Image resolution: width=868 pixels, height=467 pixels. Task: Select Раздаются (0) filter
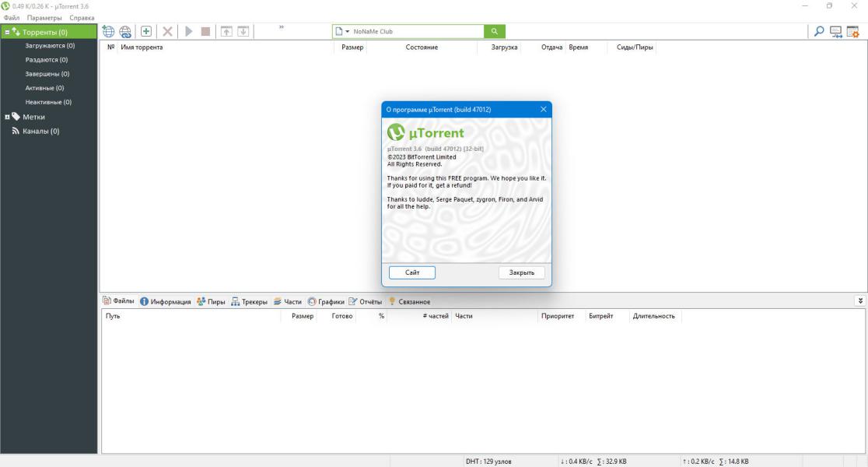[x=47, y=59]
